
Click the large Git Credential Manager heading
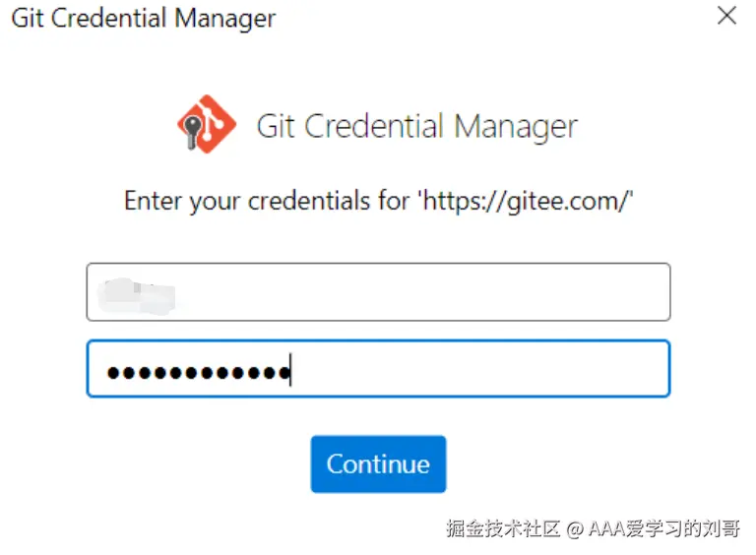[x=415, y=126]
